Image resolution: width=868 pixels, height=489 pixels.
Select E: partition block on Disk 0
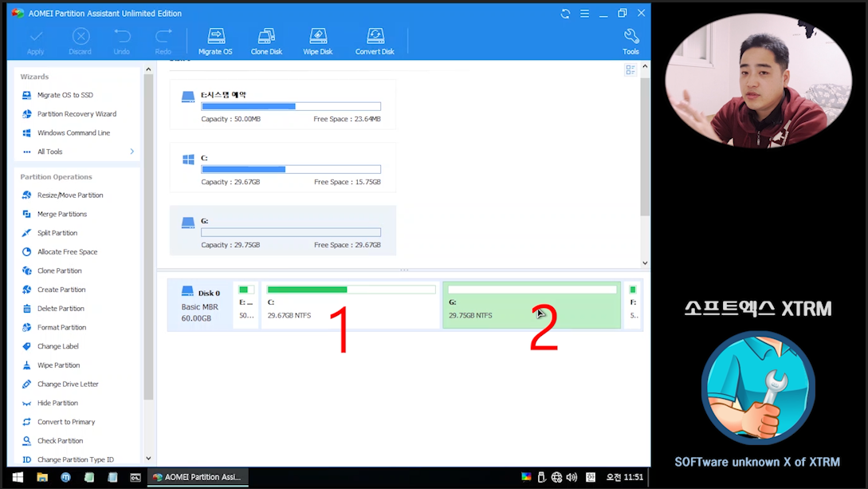click(x=246, y=305)
